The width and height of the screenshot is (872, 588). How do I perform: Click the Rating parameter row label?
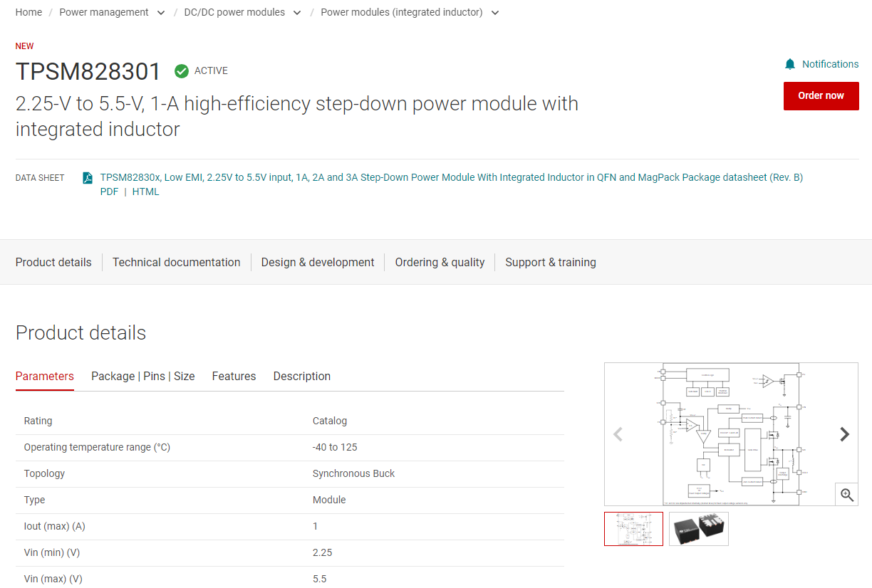coord(38,421)
